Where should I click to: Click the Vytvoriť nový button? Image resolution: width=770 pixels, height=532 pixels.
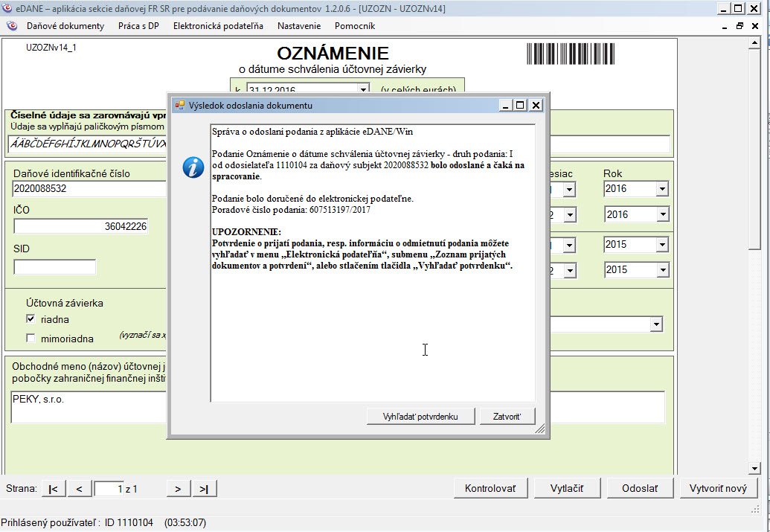[718, 488]
